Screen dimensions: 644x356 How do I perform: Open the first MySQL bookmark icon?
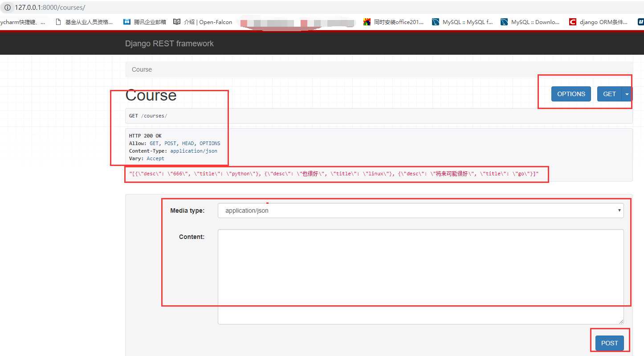pos(436,21)
